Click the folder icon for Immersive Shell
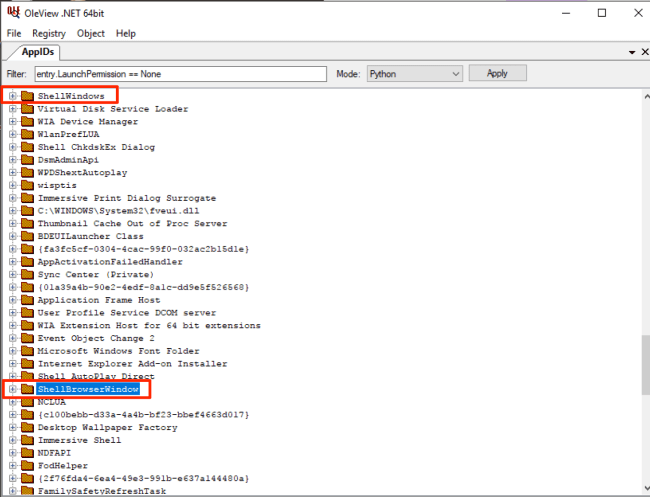The image size is (650, 497). [x=27, y=440]
